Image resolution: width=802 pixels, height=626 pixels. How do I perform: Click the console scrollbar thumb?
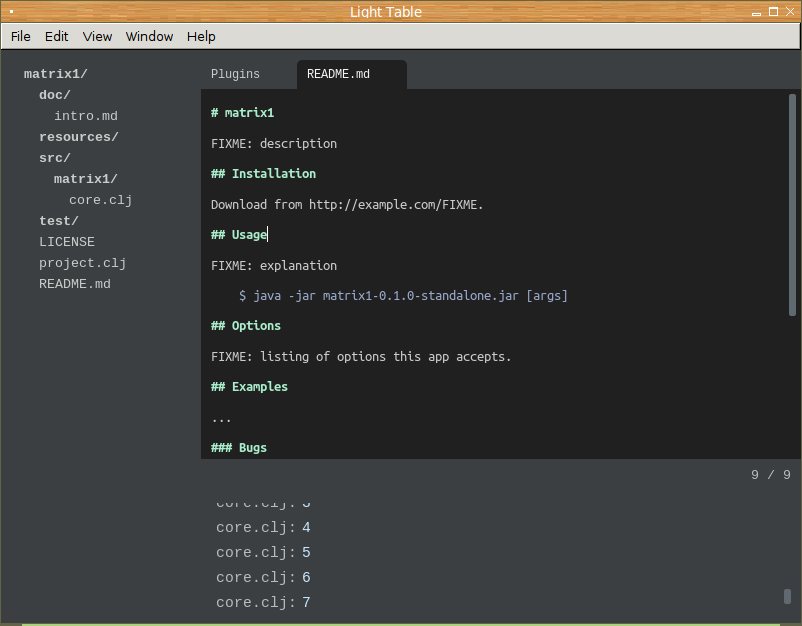pos(787,596)
